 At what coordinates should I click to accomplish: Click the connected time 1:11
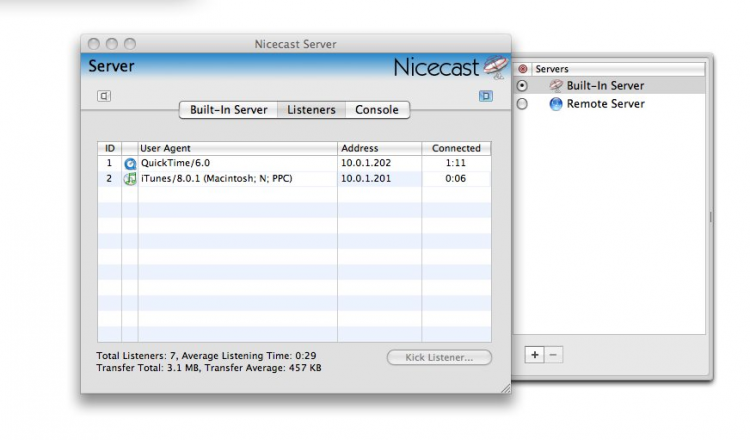pos(455,163)
